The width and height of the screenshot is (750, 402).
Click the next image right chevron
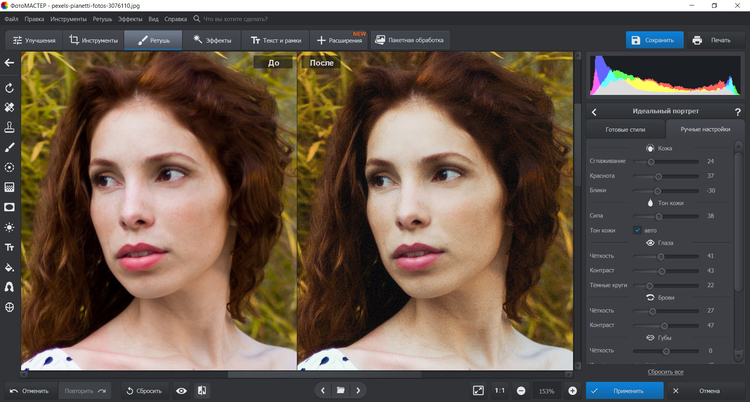coord(359,390)
